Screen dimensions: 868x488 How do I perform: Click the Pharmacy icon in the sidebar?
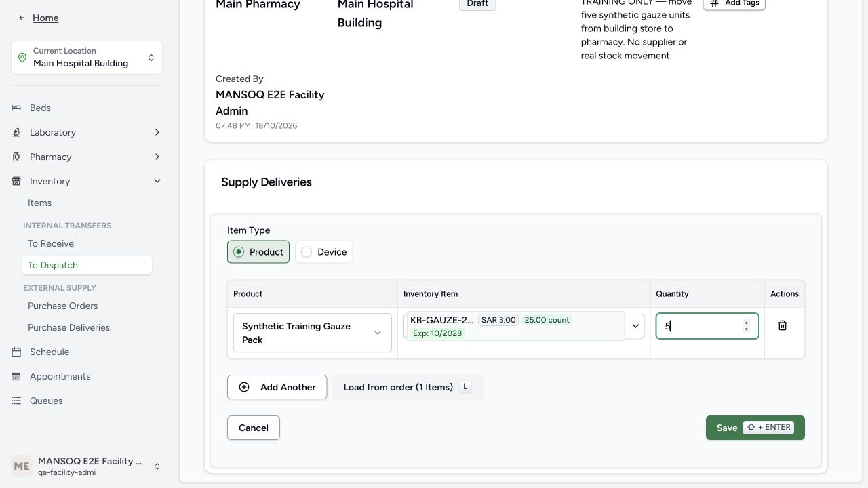[x=16, y=157]
